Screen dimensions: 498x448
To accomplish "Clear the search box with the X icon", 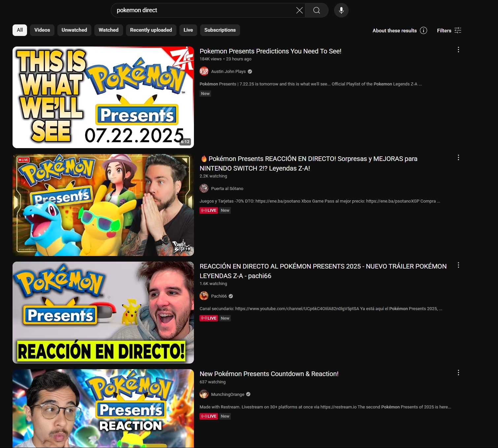I will [299, 10].
